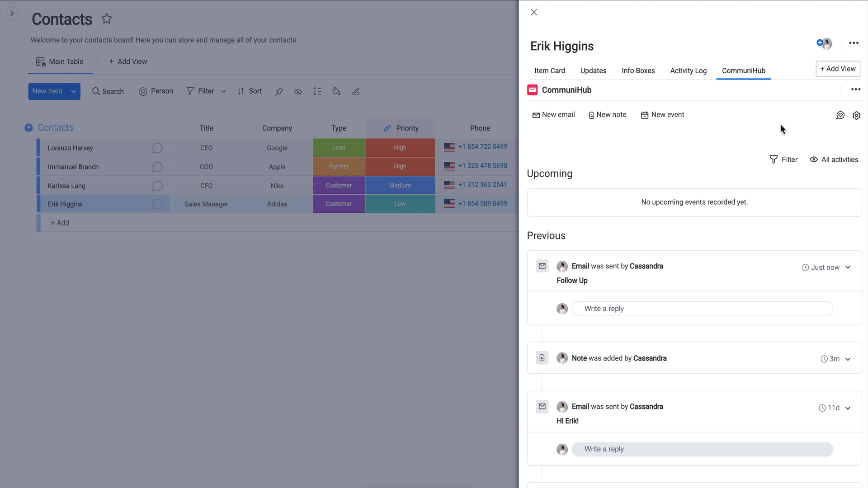Create a New note
The height and width of the screenshot is (488, 868).
tap(607, 115)
